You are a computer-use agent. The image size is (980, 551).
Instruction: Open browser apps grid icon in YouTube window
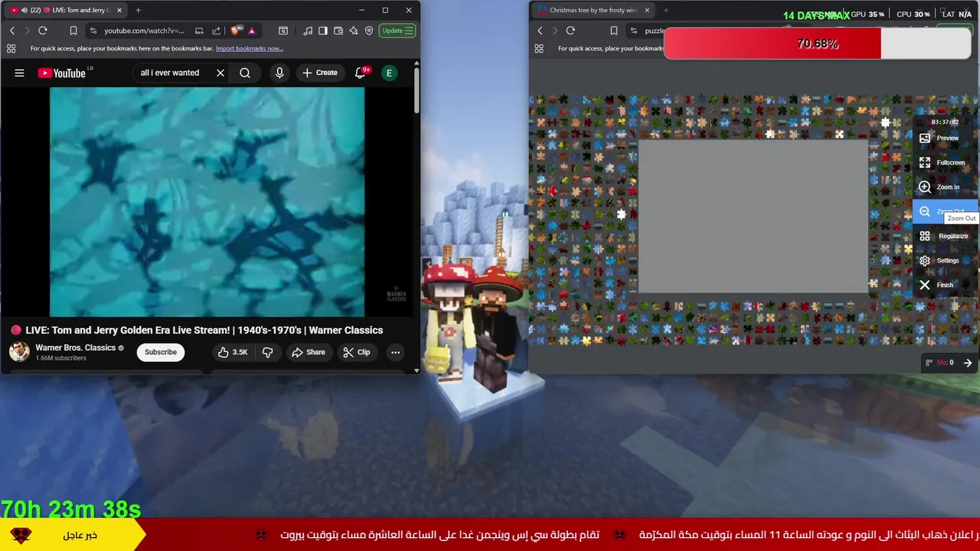[x=11, y=48]
